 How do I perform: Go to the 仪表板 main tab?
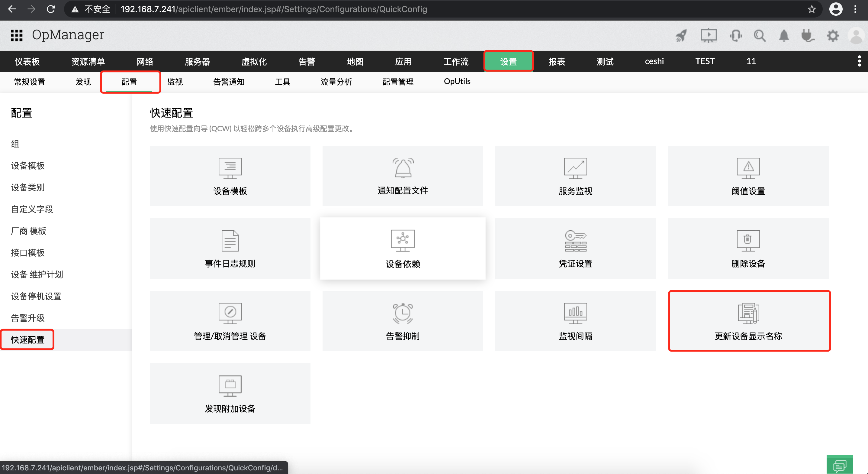27,61
